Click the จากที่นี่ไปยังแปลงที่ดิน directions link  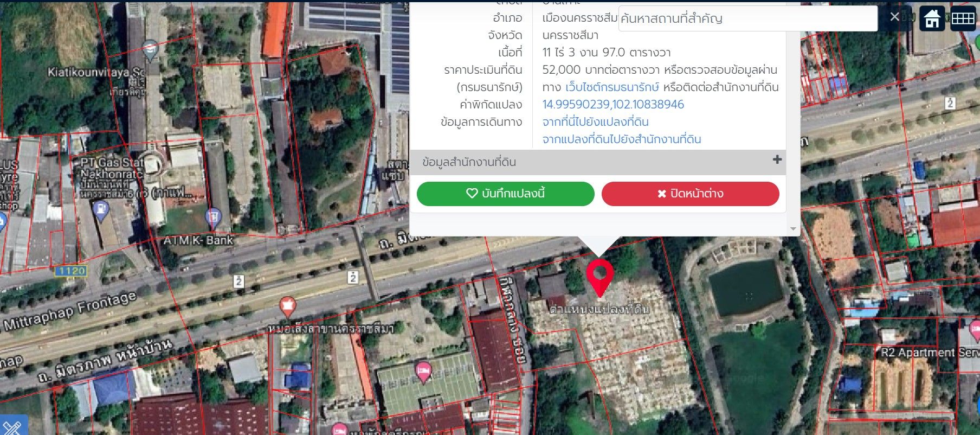(x=595, y=122)
